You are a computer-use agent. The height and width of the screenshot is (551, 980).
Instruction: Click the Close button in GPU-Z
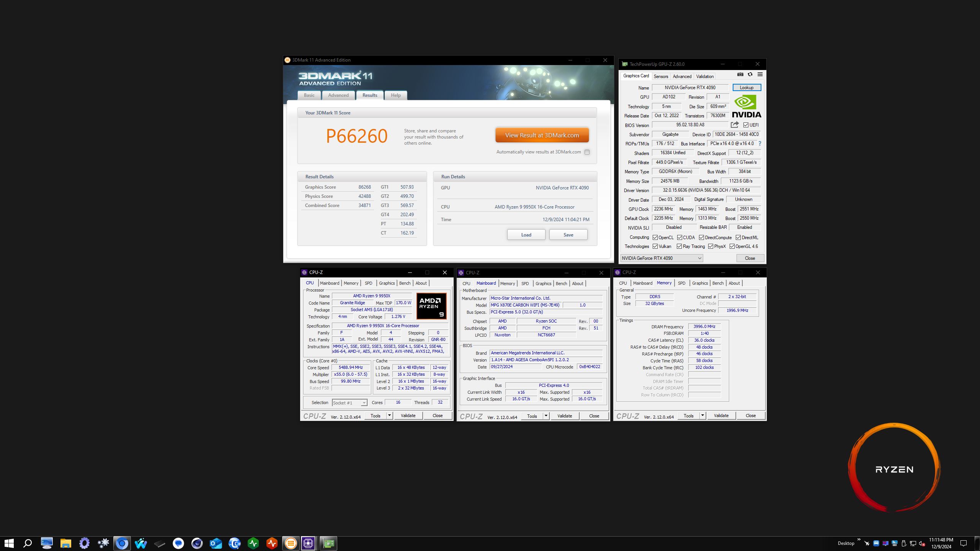coord(750,258)
